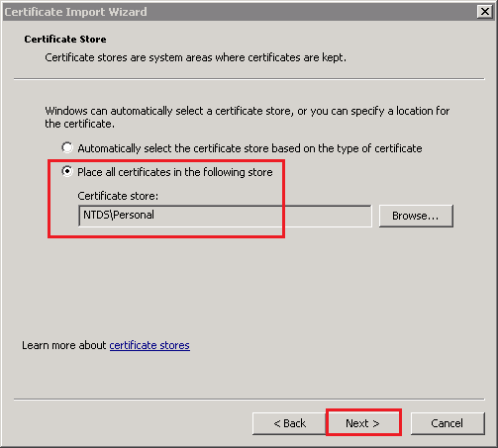Go to the previous step with Back
This screenshot has width=498, height=448.
[289, 423]
